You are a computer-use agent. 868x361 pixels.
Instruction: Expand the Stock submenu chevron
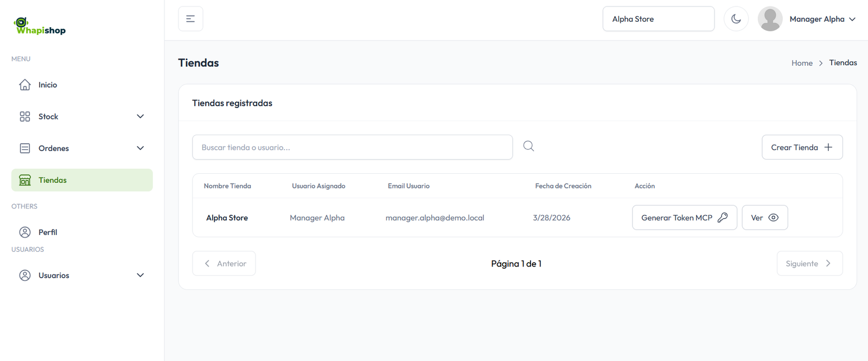click(141, 117)
